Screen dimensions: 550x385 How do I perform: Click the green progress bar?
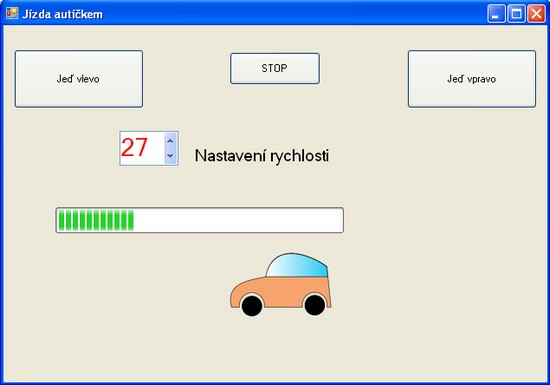[x=200, y=220]
